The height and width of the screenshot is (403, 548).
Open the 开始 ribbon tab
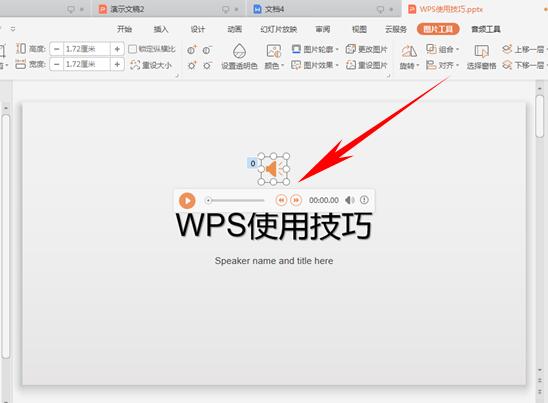pyautogui.click(x=124, y=29)
